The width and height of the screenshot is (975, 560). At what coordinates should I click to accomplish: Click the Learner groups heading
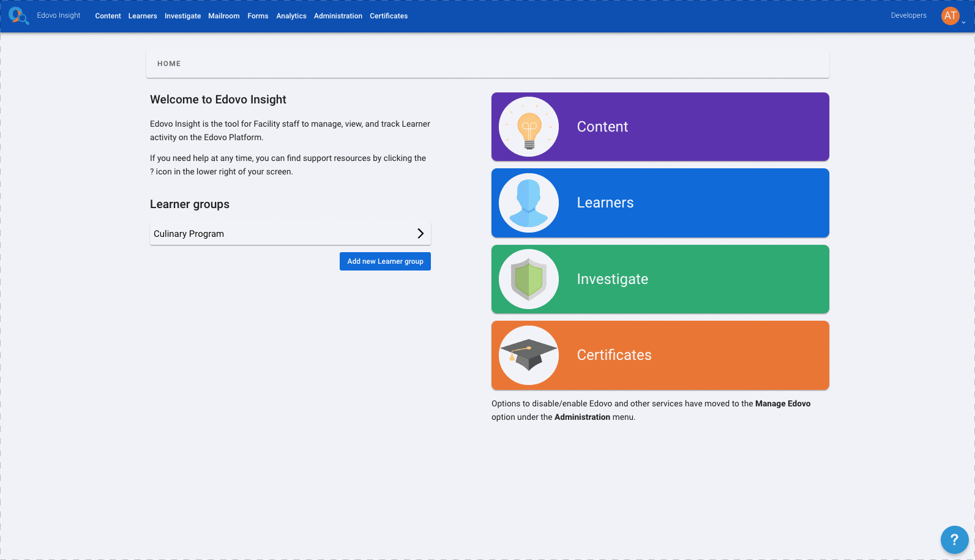click(x=190, y=204)
